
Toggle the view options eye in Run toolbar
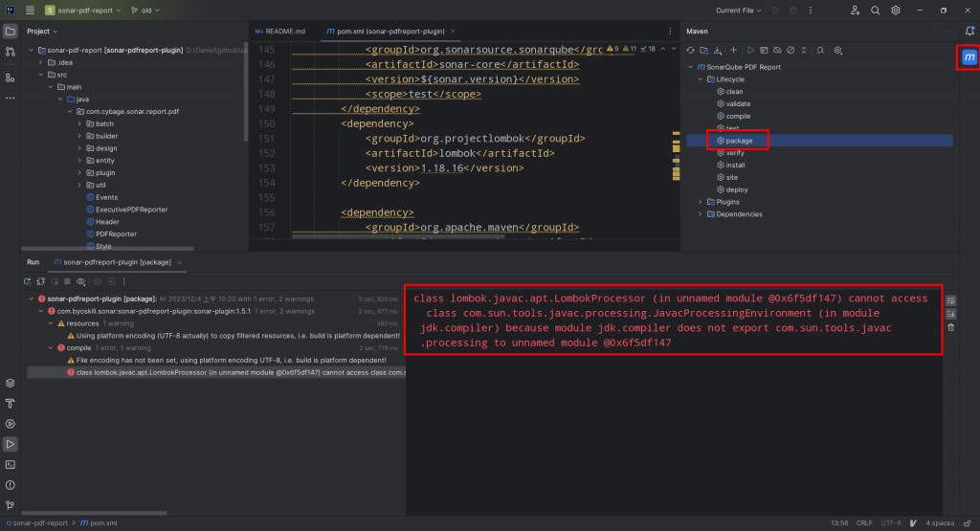click(x=80, y=281)
